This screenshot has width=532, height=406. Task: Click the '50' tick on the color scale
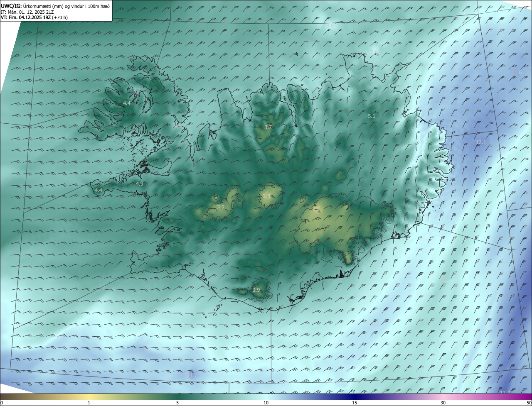pos(529,403)
